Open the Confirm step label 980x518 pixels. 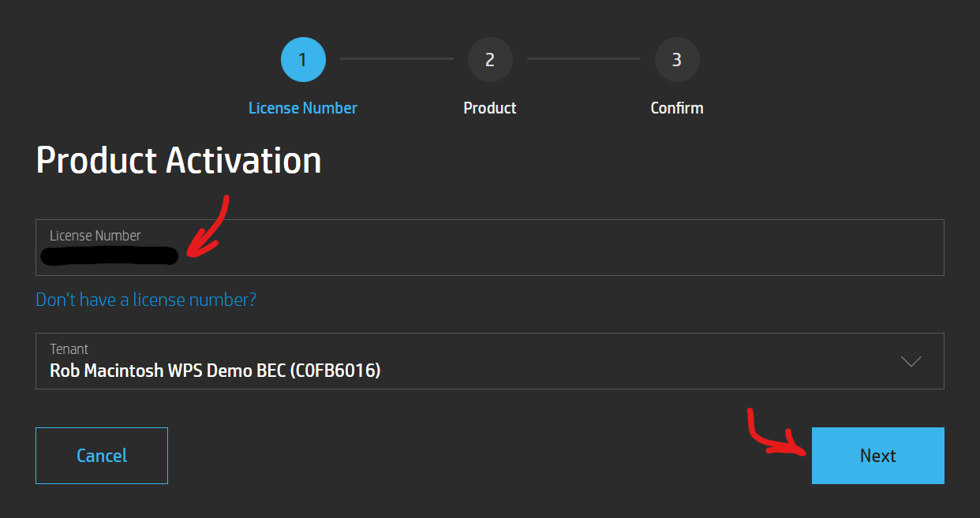(677, 108)
